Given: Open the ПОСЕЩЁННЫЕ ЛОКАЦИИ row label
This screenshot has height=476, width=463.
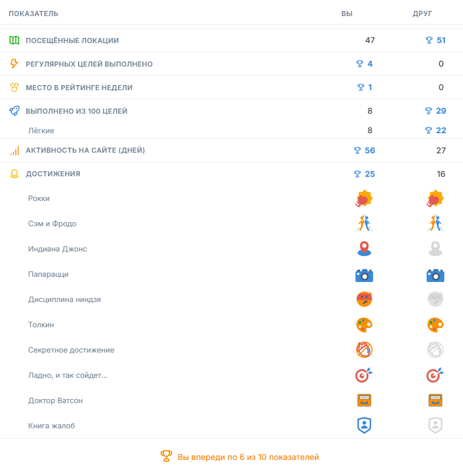Looking at the screenshot, I should click(72, 40).
